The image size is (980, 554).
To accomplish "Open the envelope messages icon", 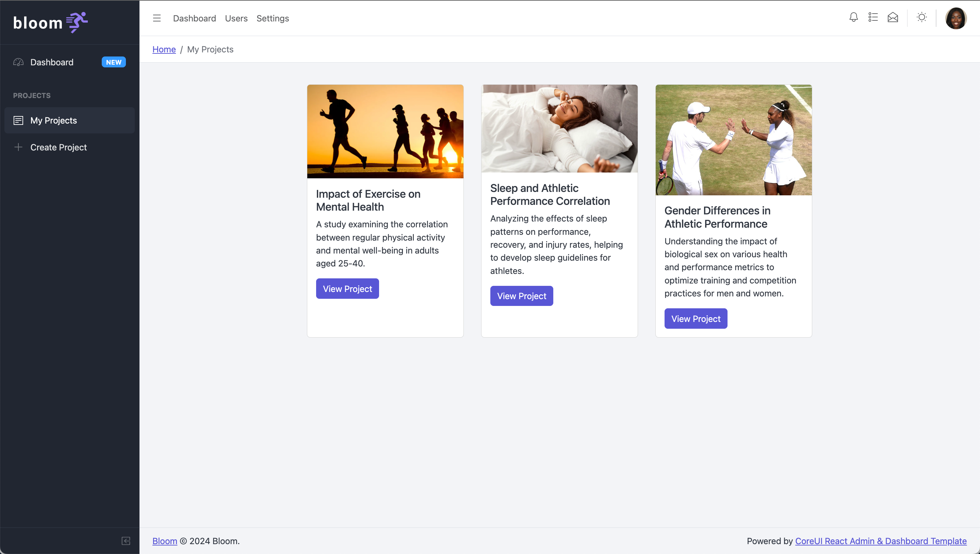I will tap(893, 17).
